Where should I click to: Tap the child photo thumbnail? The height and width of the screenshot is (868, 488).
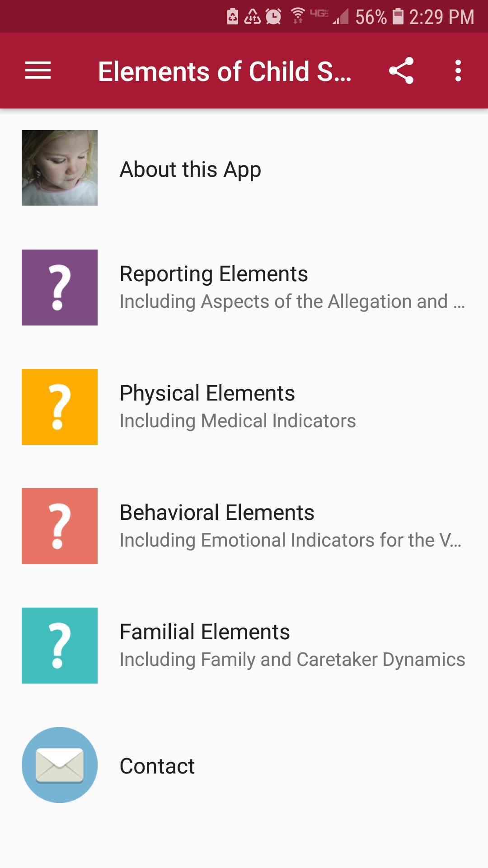point(60,168)
